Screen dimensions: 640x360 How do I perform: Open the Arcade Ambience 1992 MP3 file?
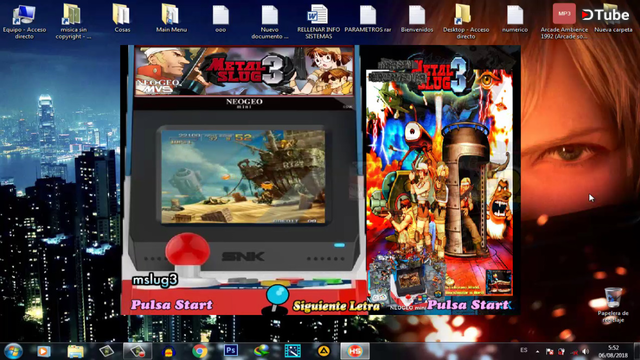pyautogui.click(x=564, y=21)
